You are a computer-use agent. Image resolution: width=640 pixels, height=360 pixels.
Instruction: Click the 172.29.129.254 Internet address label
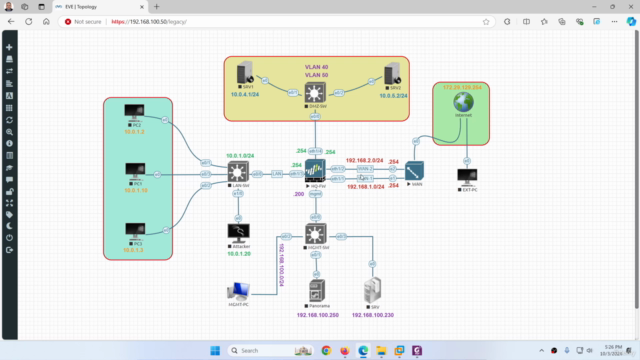point(462,87)
